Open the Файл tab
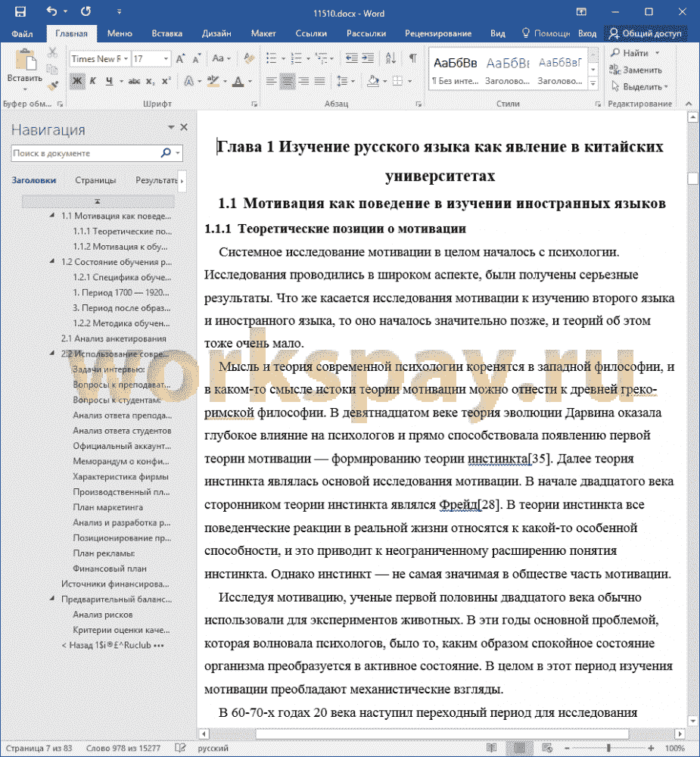 pyautogui.click(x=22, y=33)
